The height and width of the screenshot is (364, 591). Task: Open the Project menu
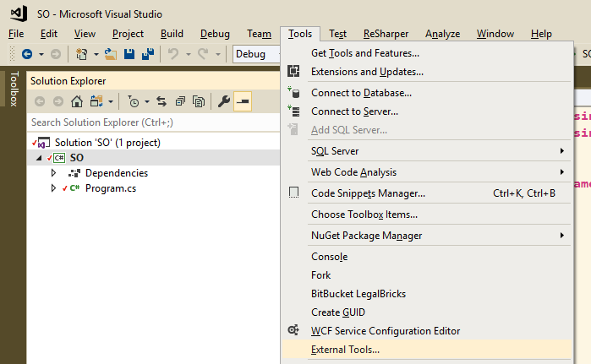[128, 34]
